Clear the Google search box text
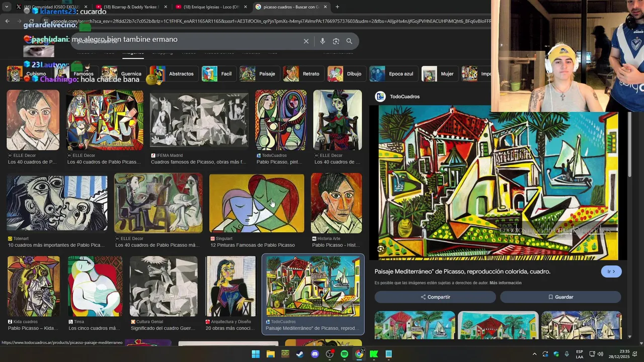 [306, 41]
